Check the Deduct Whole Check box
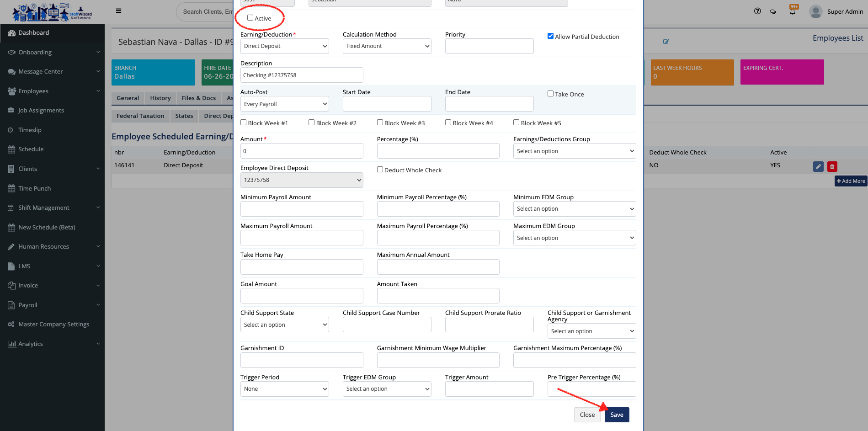 click(x=380, y=170)
